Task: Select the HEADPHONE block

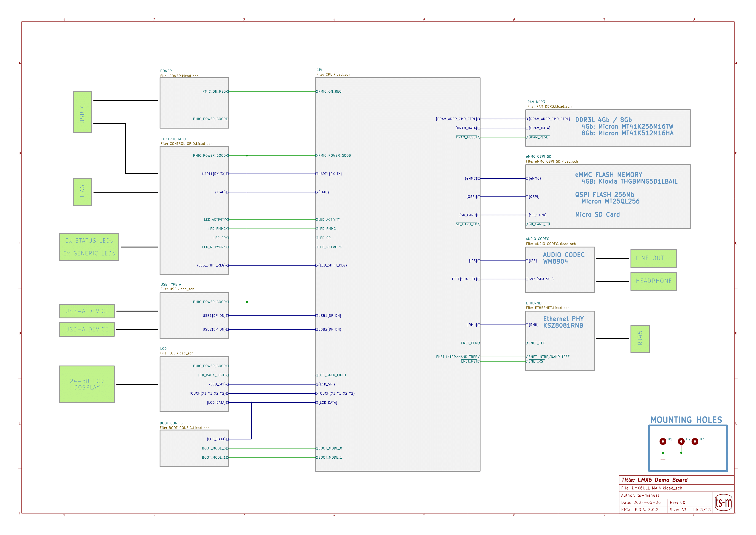Action: click(x=654, y=281)
